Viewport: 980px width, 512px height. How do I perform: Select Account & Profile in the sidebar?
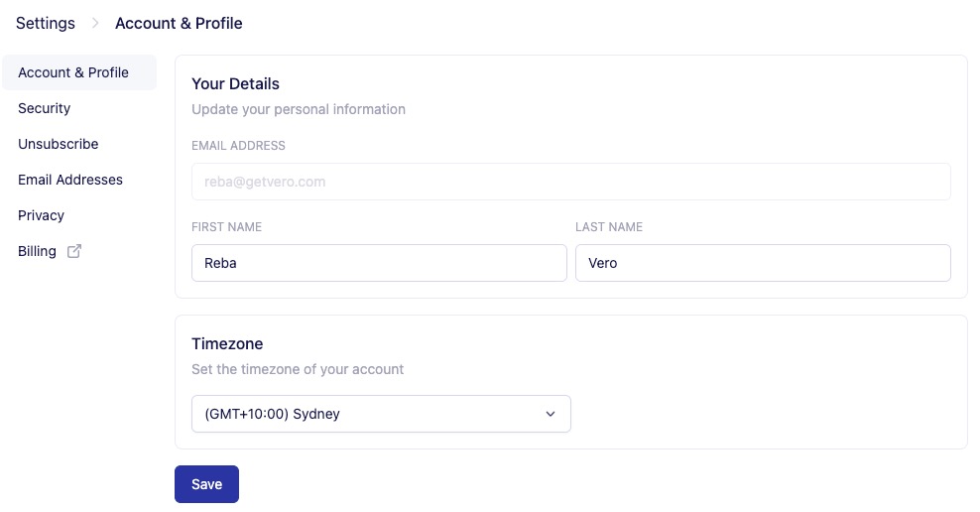click(73, 72)
